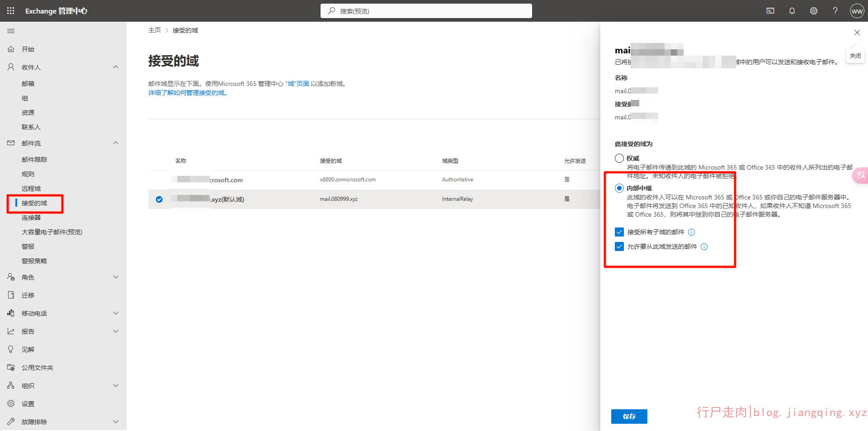Screen dimensions: 868x431
Task: Click the envelope icon beside 邮件流
Action: click(x=11, y=143)
